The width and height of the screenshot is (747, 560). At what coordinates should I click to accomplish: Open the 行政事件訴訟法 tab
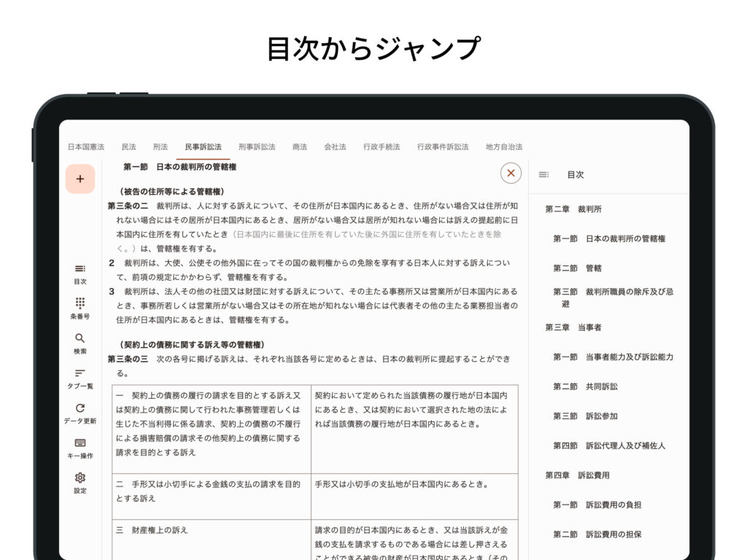(x=443, y=147)
